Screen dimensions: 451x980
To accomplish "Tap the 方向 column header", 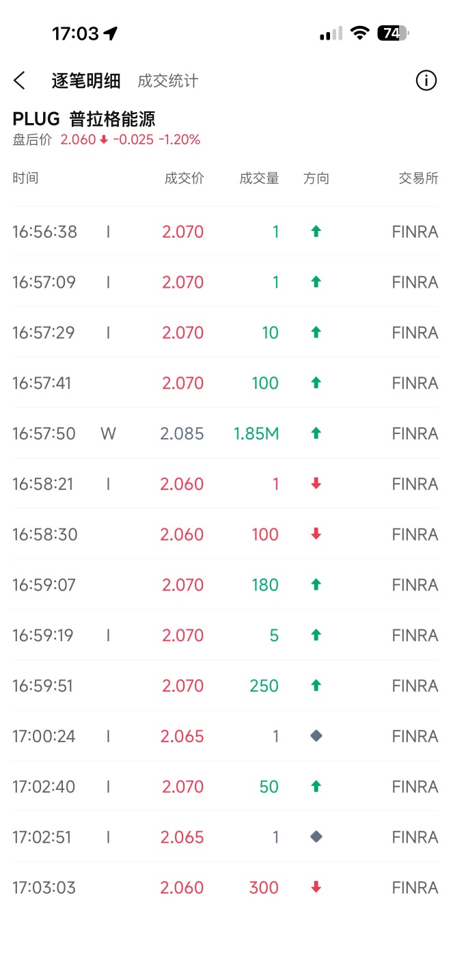I will [316, 178].
